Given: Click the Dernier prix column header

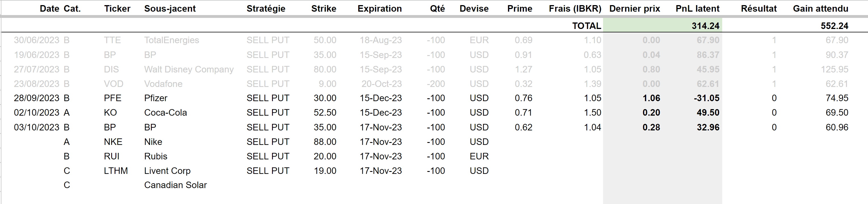Looking at the screenshot, I should [635, 9].
